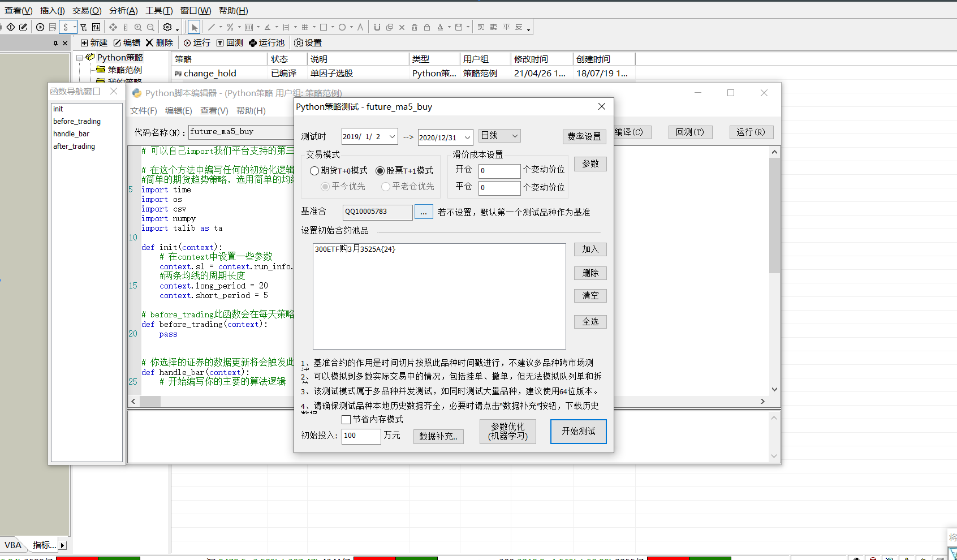Viewport: 957px width, 560px height.
Task: Click the lock drawings icon
Action: point(427,27)
